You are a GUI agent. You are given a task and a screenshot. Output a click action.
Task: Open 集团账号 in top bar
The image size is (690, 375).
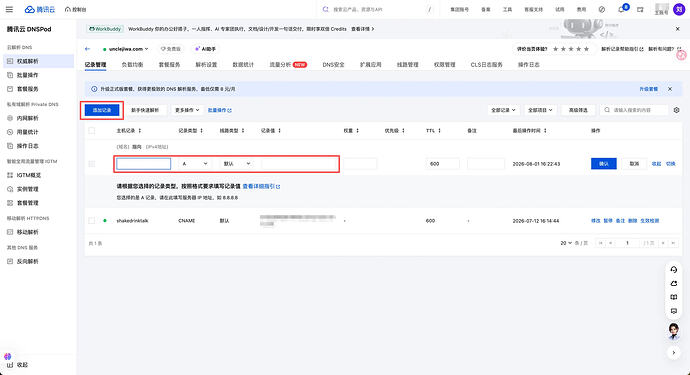point(459,9)
